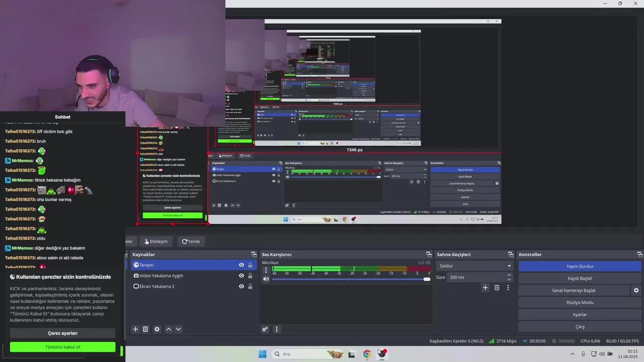Move the selected source down
The height and width of the screenshot is (362, 644).
[x=178, y=329]
